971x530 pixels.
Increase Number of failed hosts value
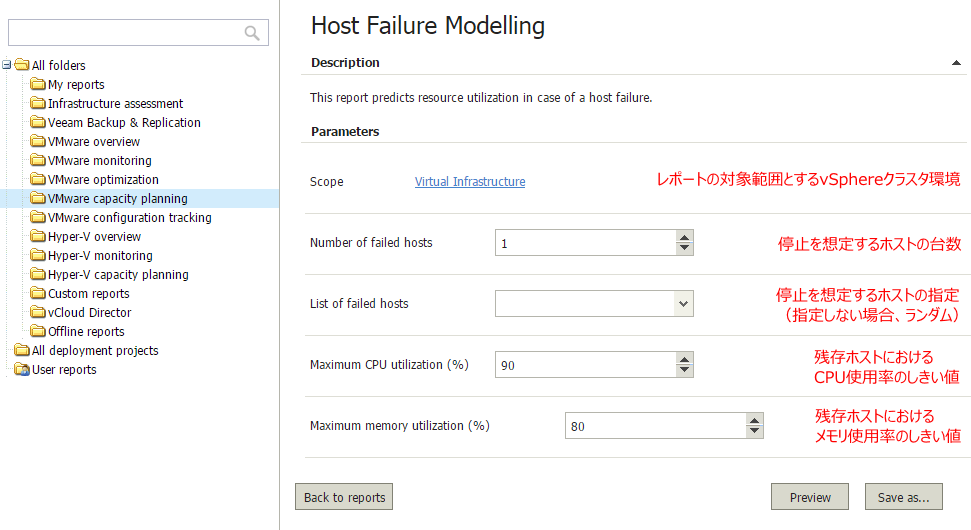[x=684, y=237]
